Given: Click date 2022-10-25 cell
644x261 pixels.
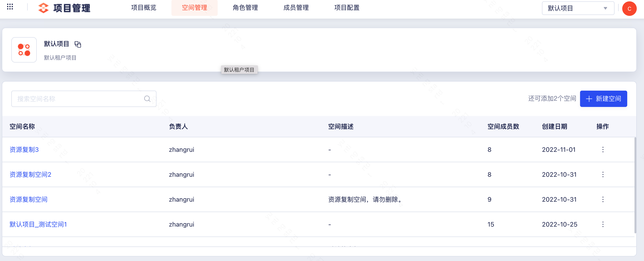Looking at the screenshot, I should [x=559, y=224].
